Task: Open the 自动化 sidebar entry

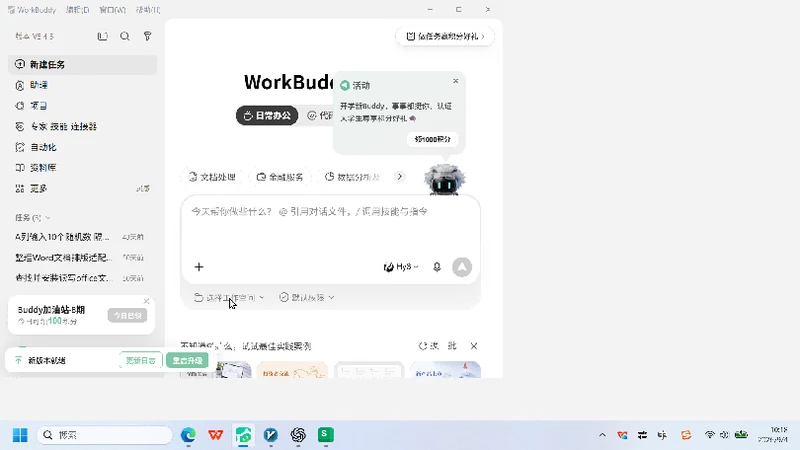Action: click(x=82, y=147)
